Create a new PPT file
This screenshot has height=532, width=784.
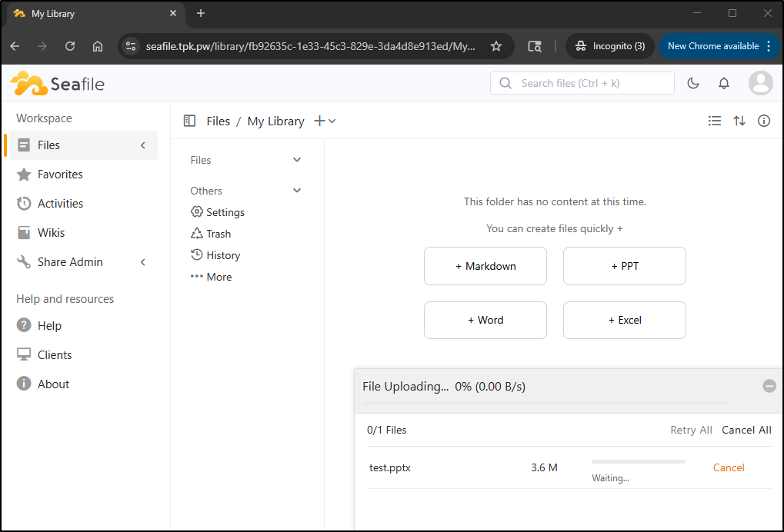point(624,266)
